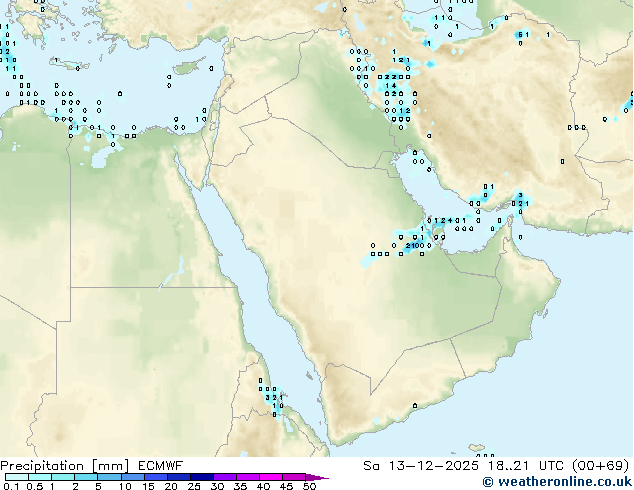Pick the legend swatch between 2 and 5

click(x=86, y=477)
